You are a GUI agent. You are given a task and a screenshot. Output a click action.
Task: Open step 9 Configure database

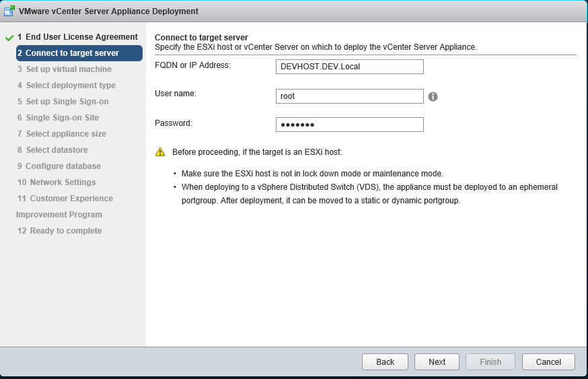click(x=59, y=166)
